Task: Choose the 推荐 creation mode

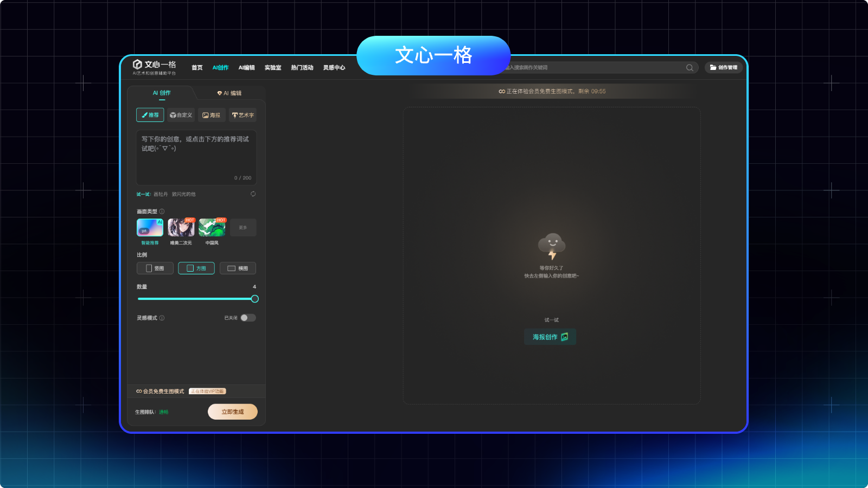Action: click(150, 115)
